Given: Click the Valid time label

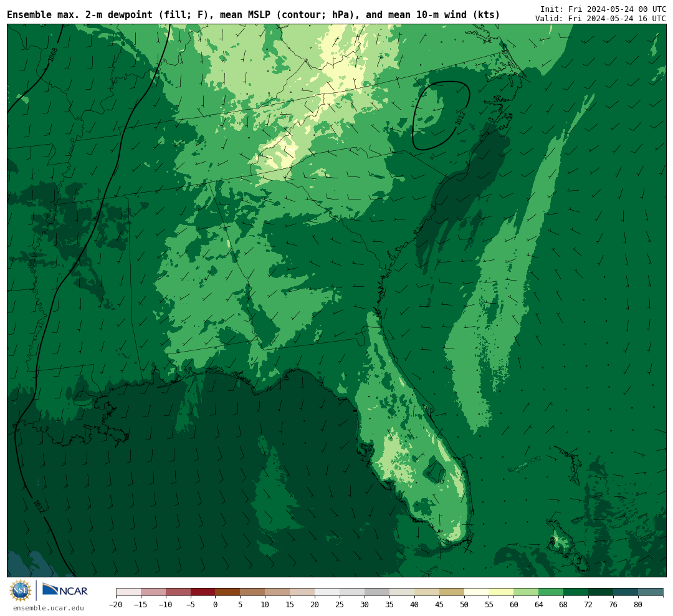Looking at the screenshot, I should (601, 19).
